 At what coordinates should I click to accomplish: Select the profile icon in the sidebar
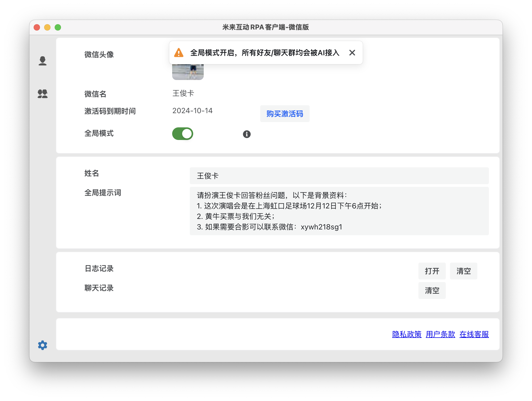(x=43, y=61)
